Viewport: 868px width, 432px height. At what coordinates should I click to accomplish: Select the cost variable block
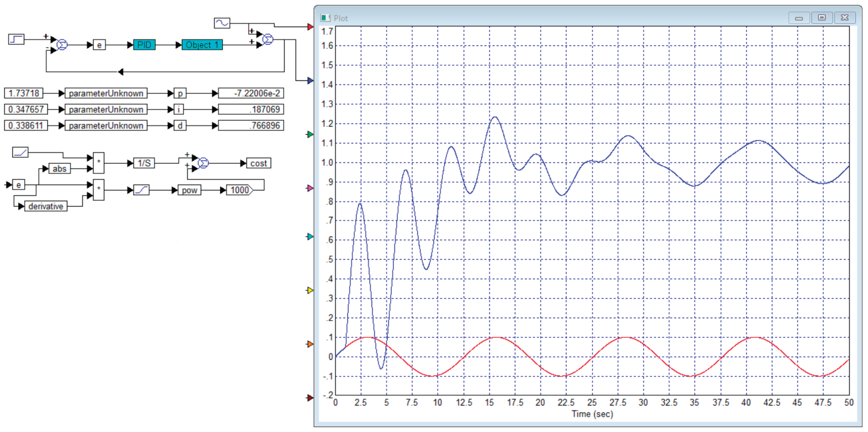258,163
